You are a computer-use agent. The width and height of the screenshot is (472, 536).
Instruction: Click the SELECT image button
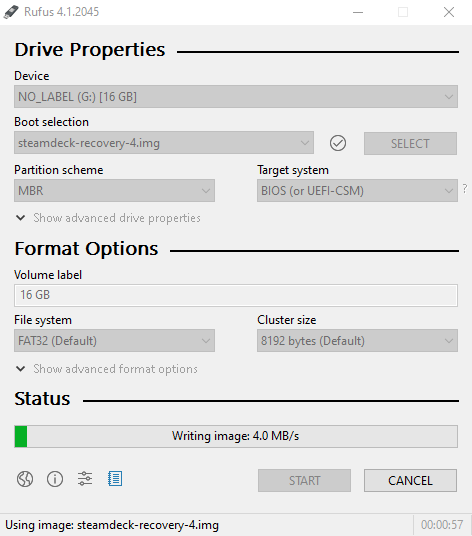[410, 144]
